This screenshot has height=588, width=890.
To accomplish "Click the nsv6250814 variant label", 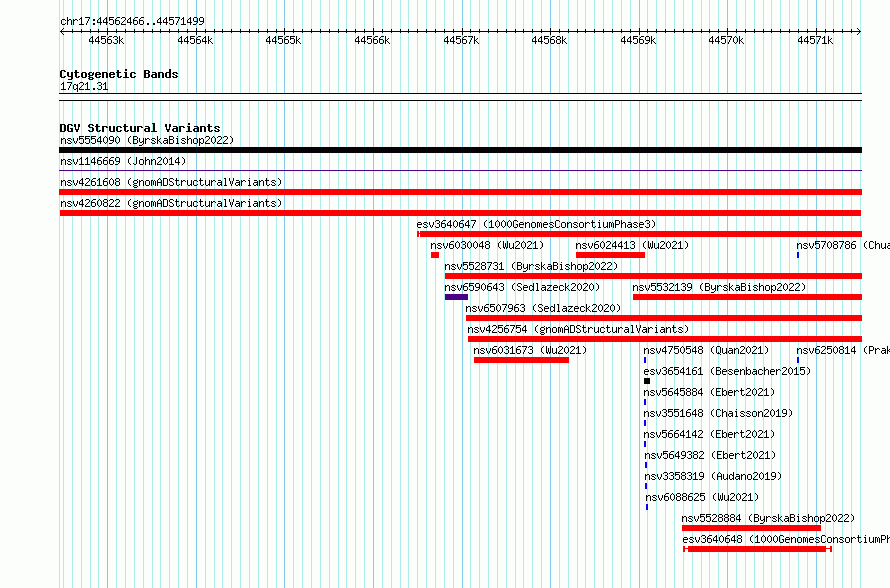I will click(x=843, y=350).
